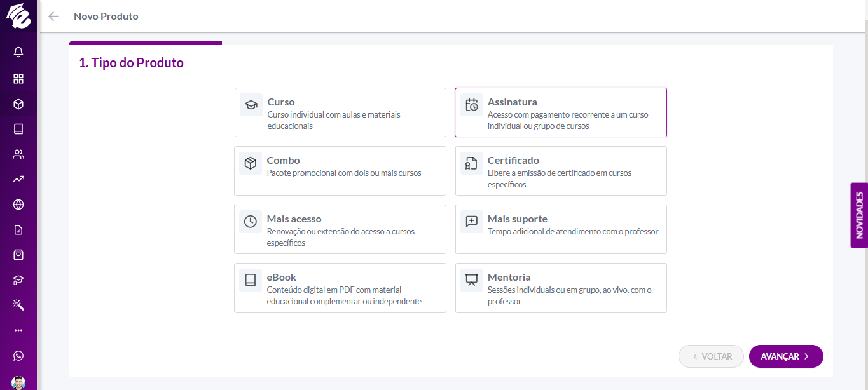Viewport: 868px width, 390px height.
Task: Open the globe icon in sidebar
Action: [x=18, y=205]
